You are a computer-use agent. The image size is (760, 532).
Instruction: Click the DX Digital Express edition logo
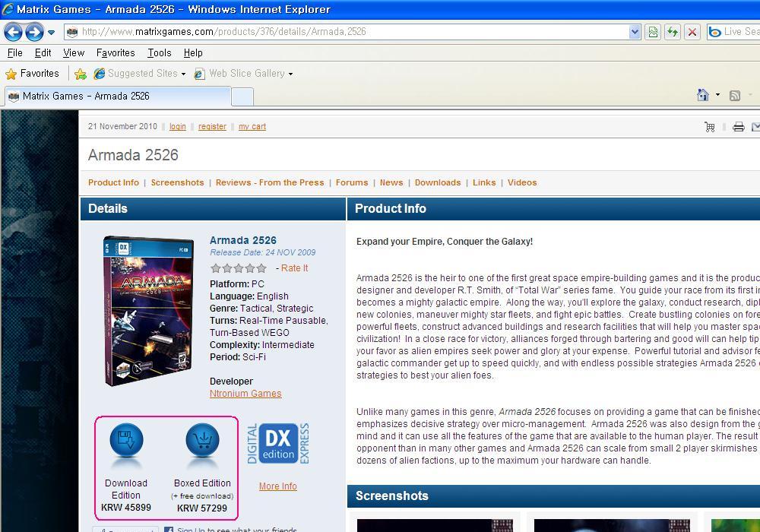[277, 443]
